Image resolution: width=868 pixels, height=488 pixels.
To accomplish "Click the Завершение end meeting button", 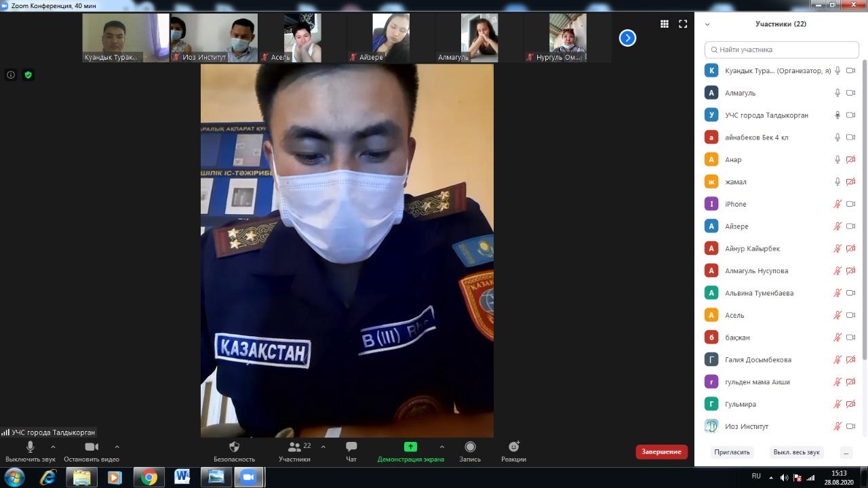I will pyautogui.click(x=661, y=451).
